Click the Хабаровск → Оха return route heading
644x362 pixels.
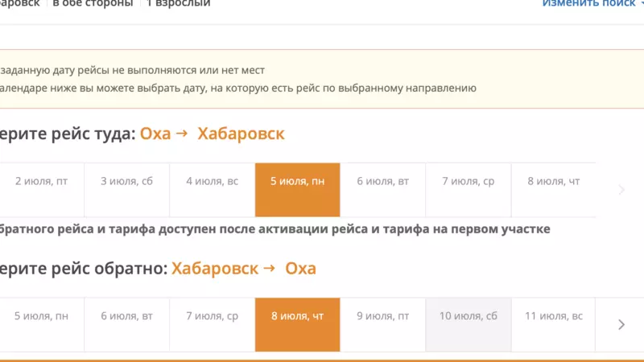(x=243, y=268)
